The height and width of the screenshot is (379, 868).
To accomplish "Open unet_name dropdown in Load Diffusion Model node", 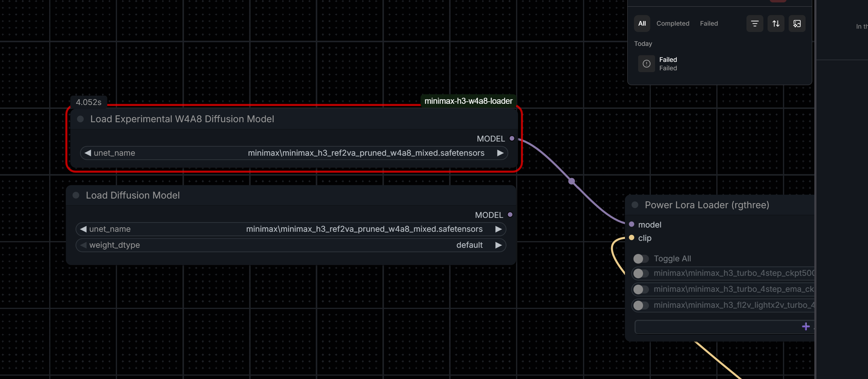I will (291, 229).
